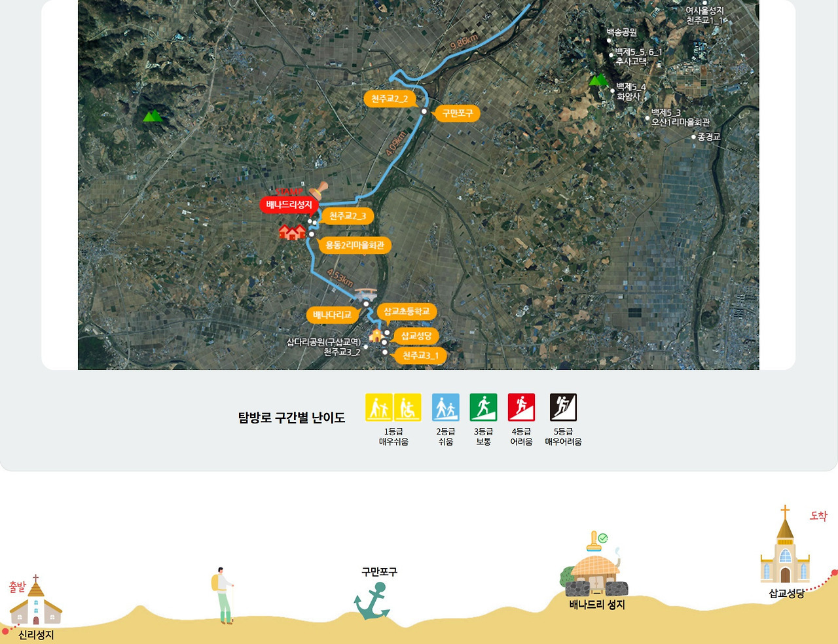Click the red 배나드리성지 map label
Image resolution: width=838 pixels, height=644 pixels.
289,205
